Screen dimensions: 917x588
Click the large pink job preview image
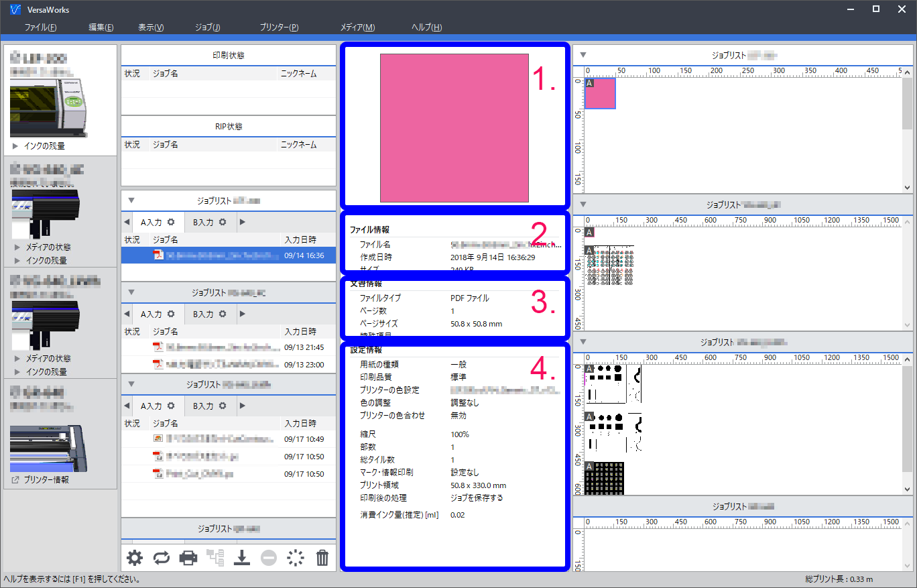point(454,128)
